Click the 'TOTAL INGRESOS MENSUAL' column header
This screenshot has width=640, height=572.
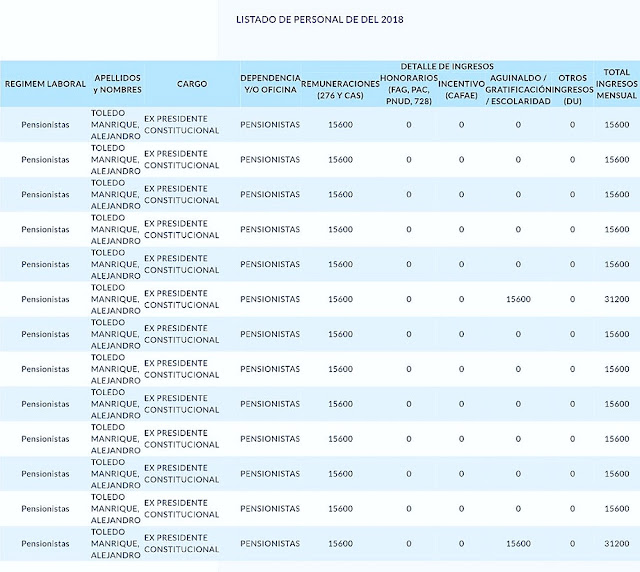pos(617,84)
